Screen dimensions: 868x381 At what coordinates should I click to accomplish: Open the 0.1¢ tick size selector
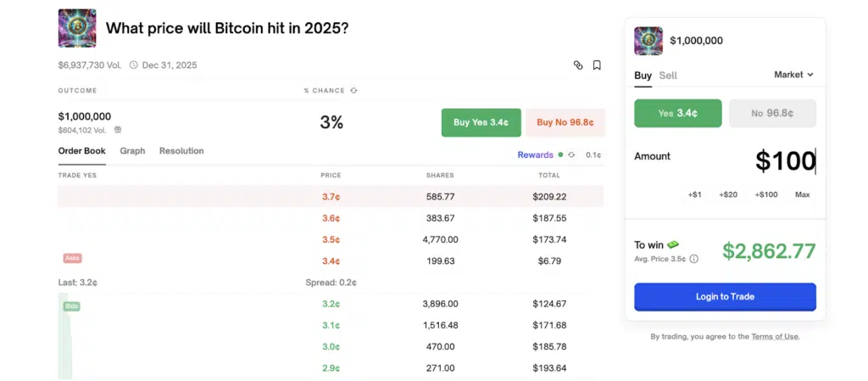coord(593,154)
